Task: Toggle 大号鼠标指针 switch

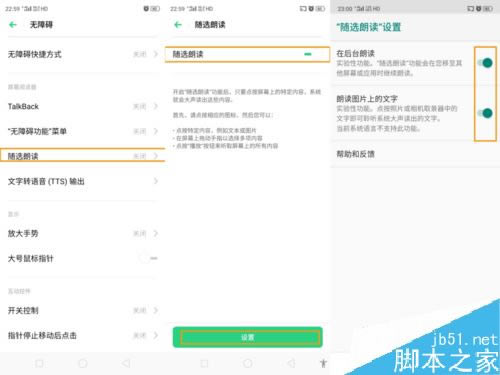Action: 149,258
